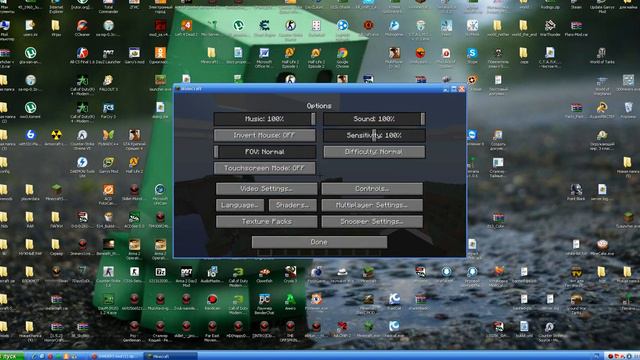The width and height of the screenshot is (640, 360).
Task: Select the Counter-Strike 1.6 icon
Action: [108, 276]
